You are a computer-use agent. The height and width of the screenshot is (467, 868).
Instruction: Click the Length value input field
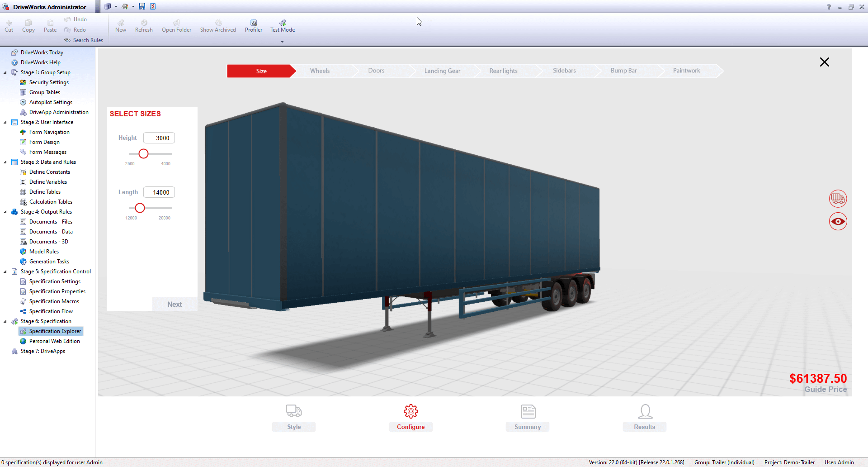(x=159, y=192)
